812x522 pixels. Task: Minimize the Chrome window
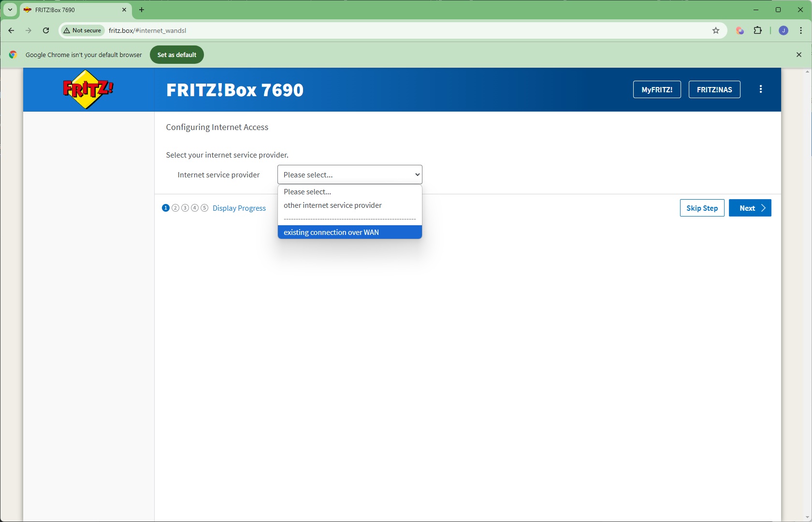coord(756,10)
